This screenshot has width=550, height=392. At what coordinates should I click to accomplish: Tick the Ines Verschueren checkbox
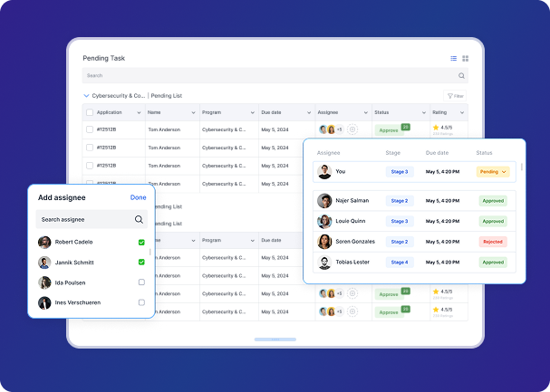pos(141,302)
